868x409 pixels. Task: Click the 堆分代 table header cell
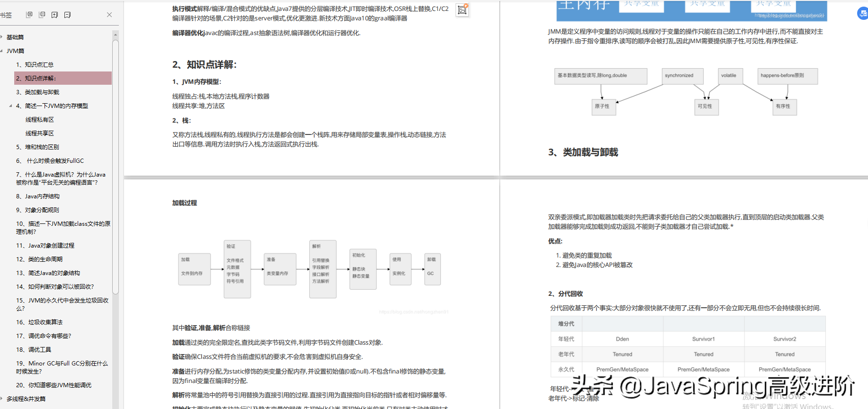[x=566, y=324]
